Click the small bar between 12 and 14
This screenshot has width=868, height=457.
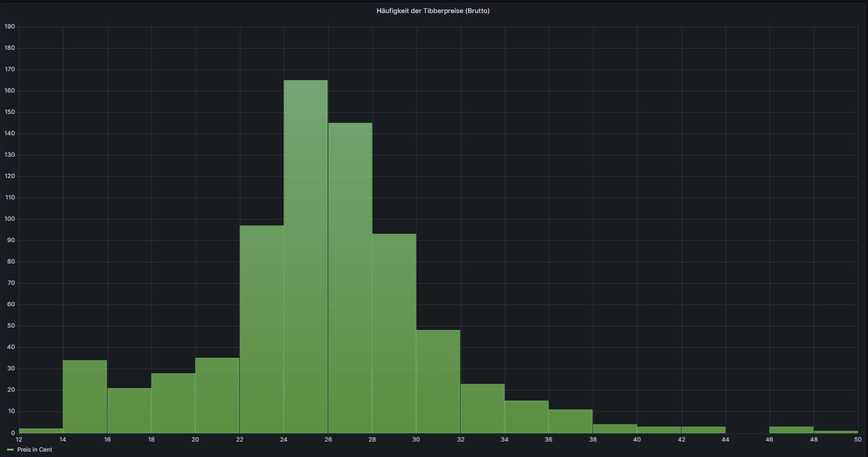(x=41, y=430)
